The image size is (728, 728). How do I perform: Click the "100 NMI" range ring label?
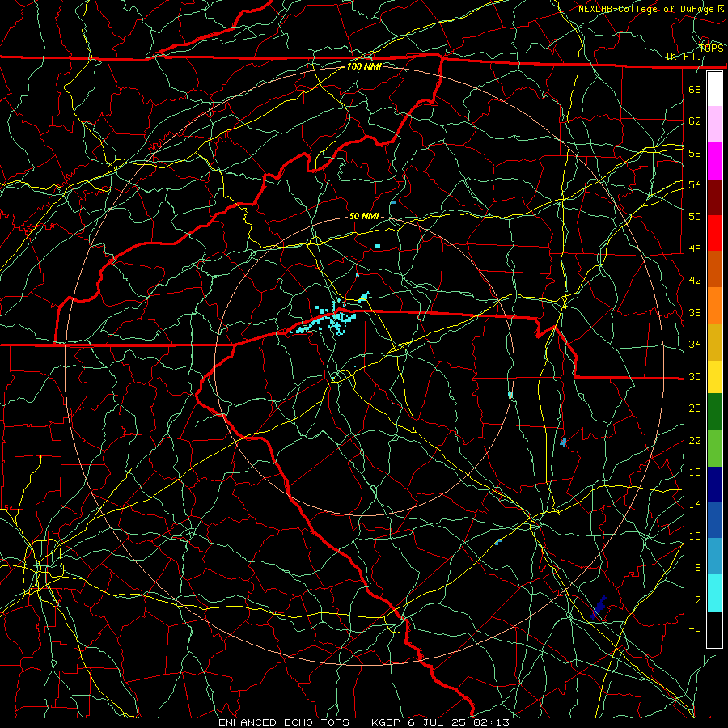[364, 66]
